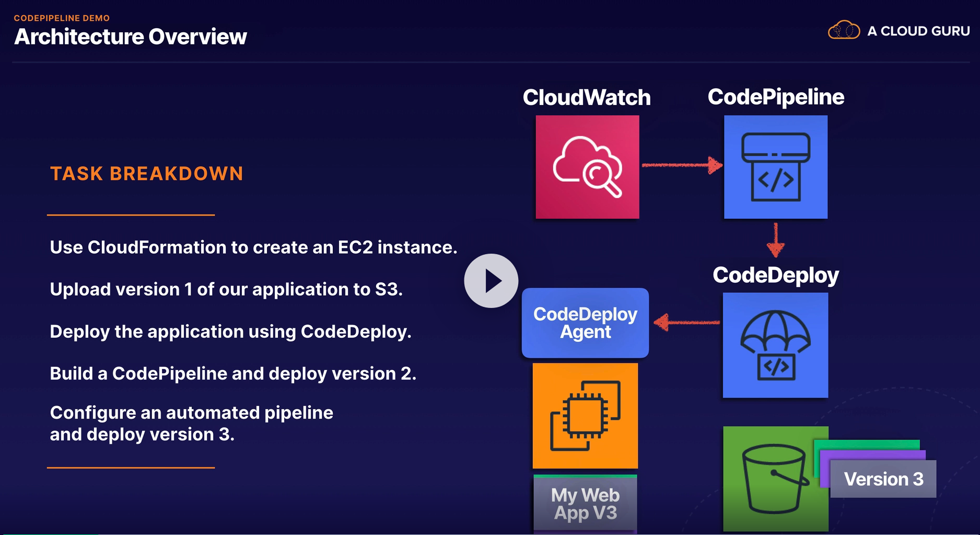Click the "CloudWatch" label
The height and width of the screenshot is (535, 980).
[x=587, y=98]
